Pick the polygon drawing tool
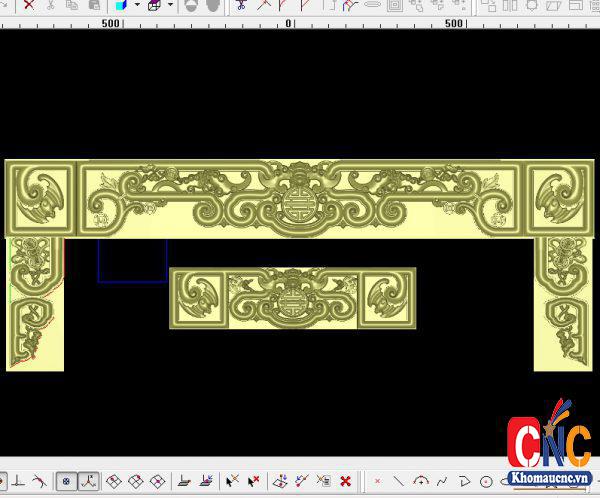The width and height of the screenshot is (600, 498). 464,482
